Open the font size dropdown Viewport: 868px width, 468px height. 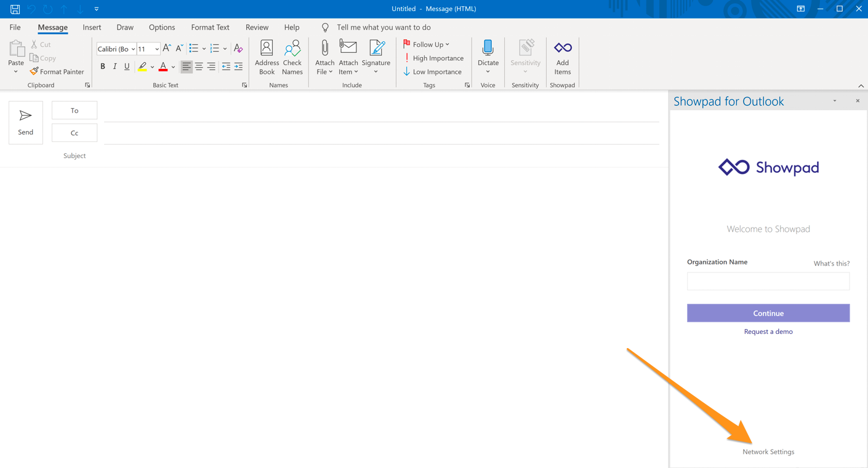click(157, 49)
